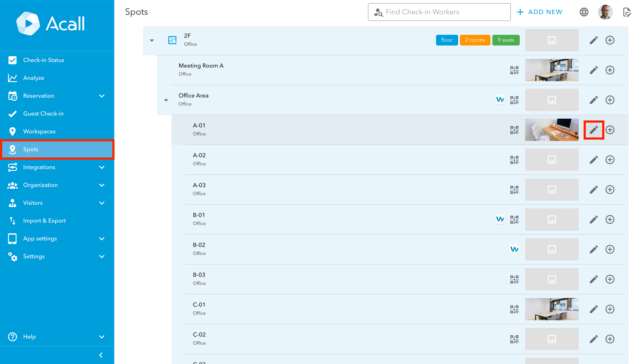Show QR code for Meeting Room A

(x=514, y=70)
